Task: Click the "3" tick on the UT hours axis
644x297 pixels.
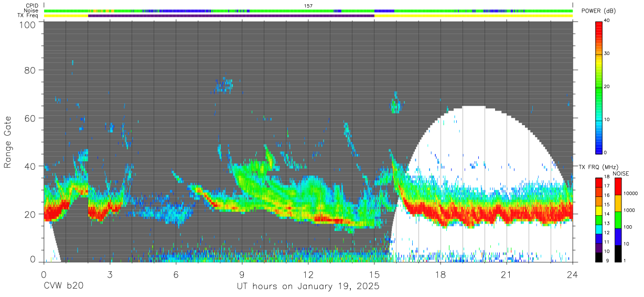Action: 110,274
